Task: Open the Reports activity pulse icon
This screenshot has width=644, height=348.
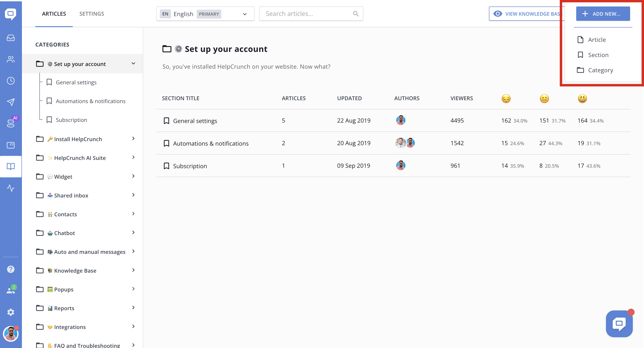Action: click(11, 188)
